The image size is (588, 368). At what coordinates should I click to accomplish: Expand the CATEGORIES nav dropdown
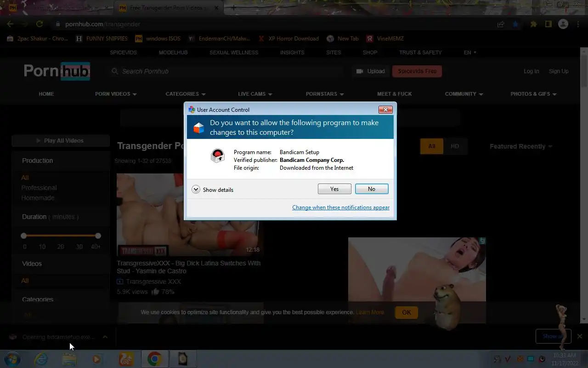tap(186, 94)
